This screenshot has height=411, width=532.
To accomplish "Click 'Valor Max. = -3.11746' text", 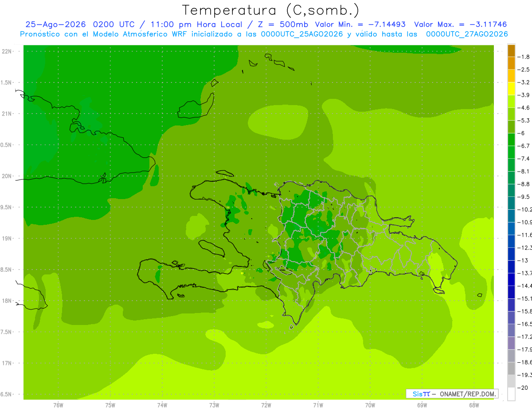I will (461, 24).
